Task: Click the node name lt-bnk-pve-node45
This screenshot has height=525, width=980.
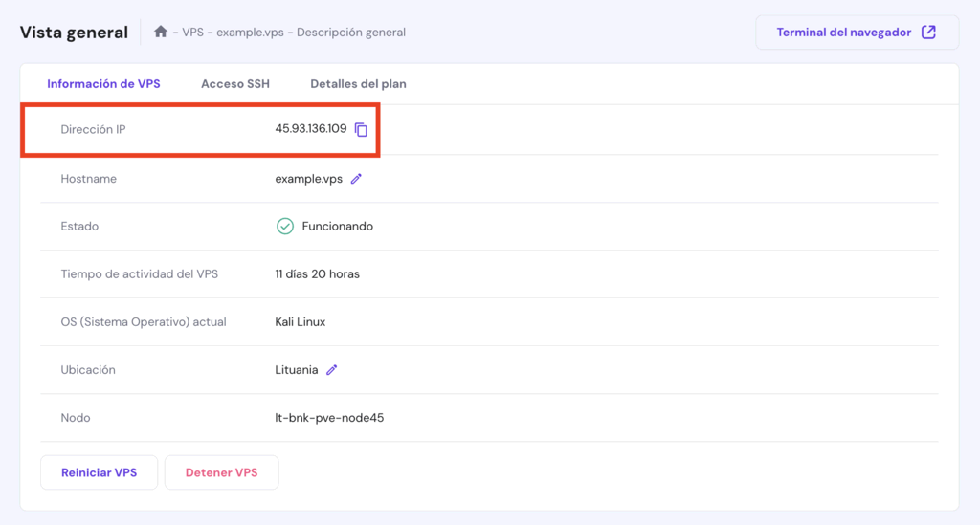Action: [329, 418]
